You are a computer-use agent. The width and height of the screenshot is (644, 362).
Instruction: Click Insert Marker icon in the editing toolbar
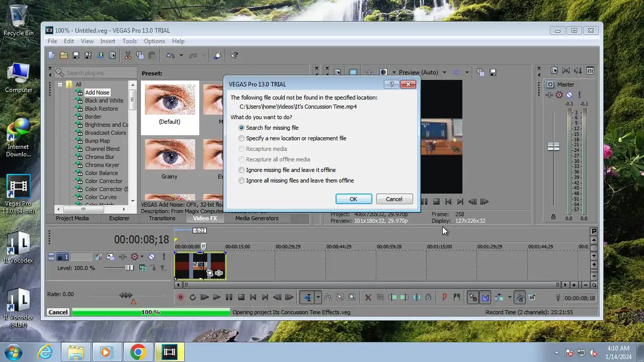click(x=444, y=297)
